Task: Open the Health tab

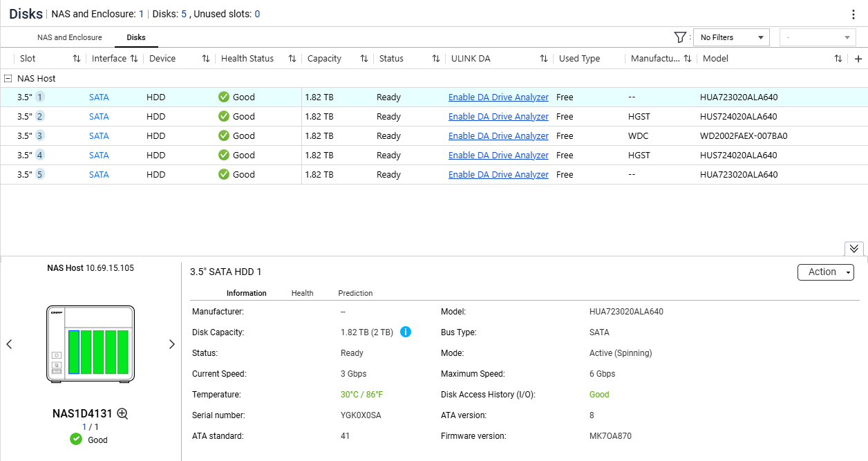Action: [x=302, y=293]
